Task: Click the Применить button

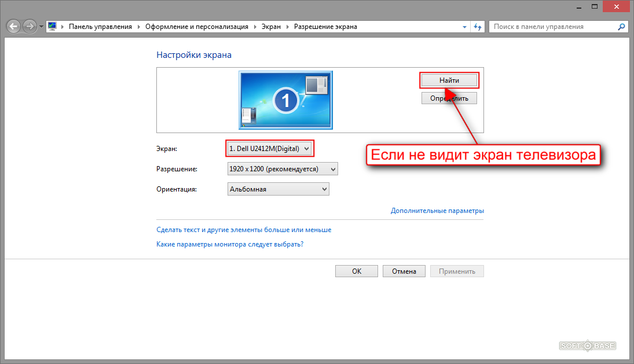Action: click(457, 271)
